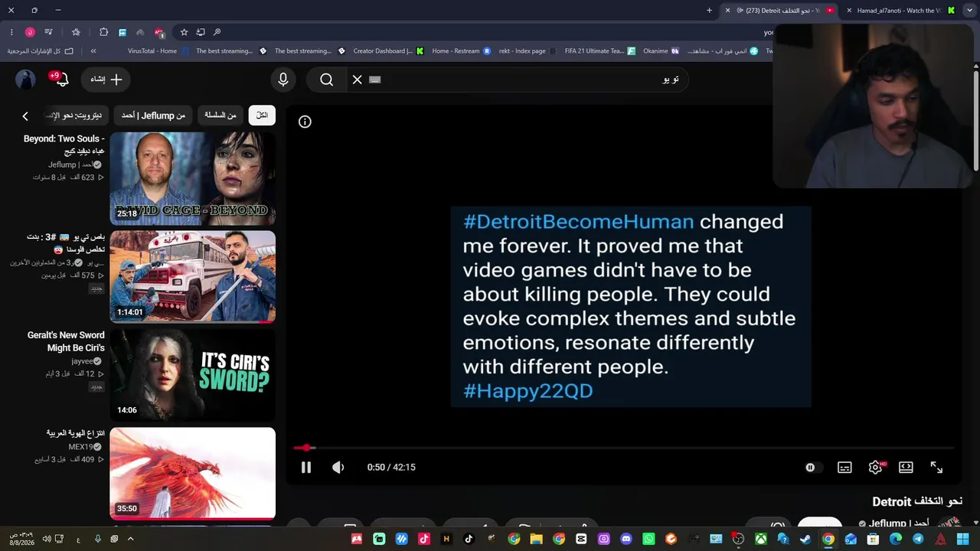Open the YouTube Create button

[x=106, y=80]
